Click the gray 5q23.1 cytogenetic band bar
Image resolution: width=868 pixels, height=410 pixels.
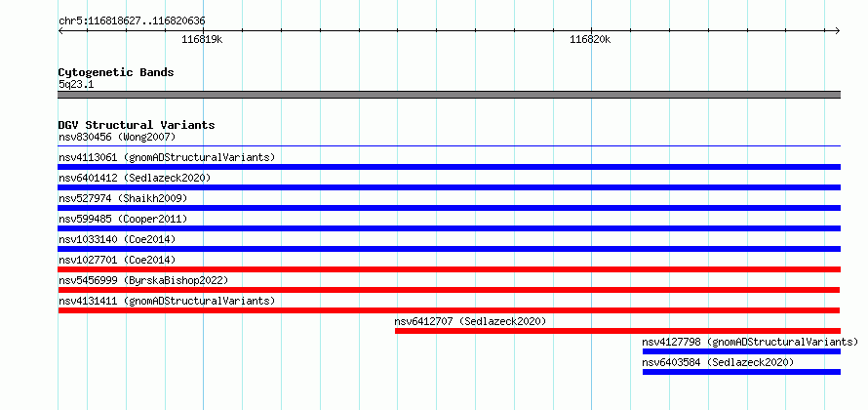tap(449, 95)
